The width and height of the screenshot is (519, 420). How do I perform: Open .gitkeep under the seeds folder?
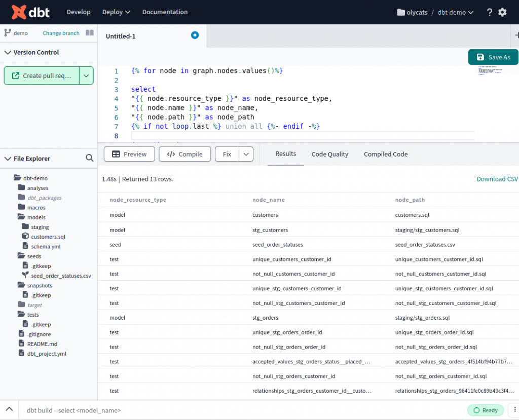[41, 266]
